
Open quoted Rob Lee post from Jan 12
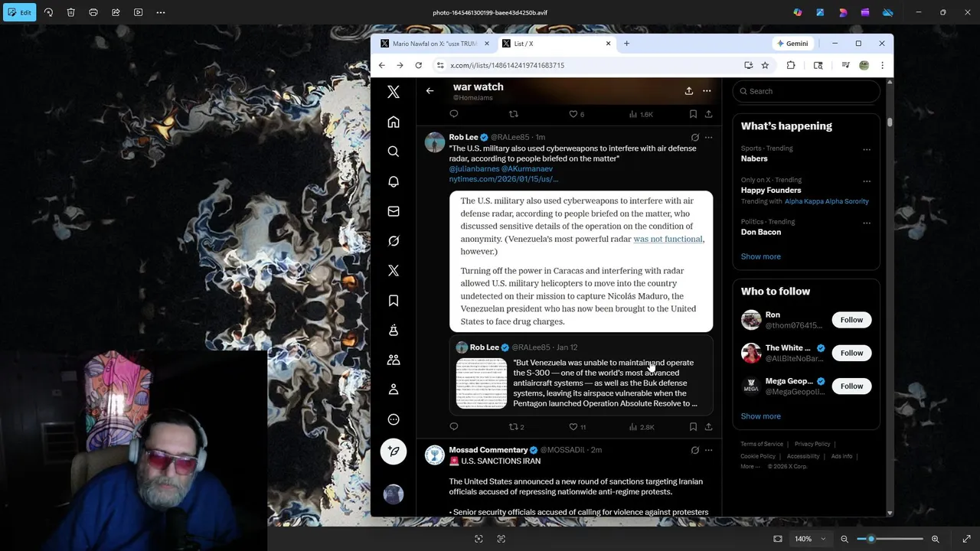pyautogui.click(x=581, y=375)
